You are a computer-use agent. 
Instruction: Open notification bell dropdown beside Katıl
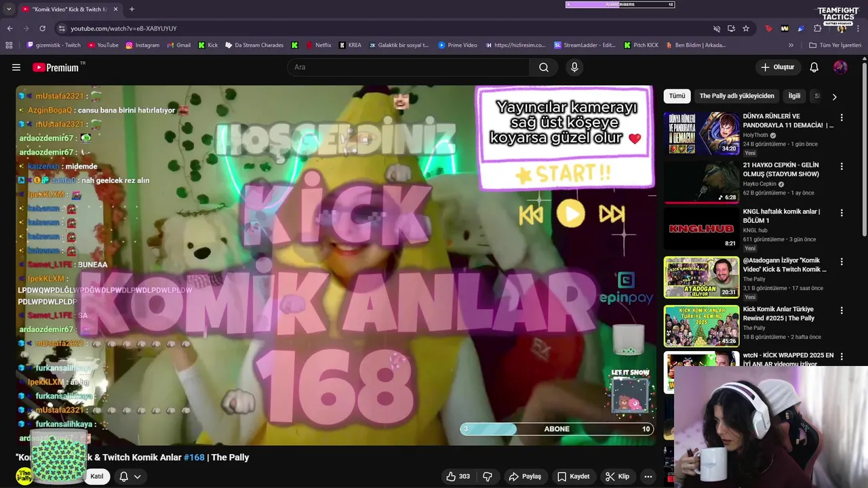(x=130, y=476)
